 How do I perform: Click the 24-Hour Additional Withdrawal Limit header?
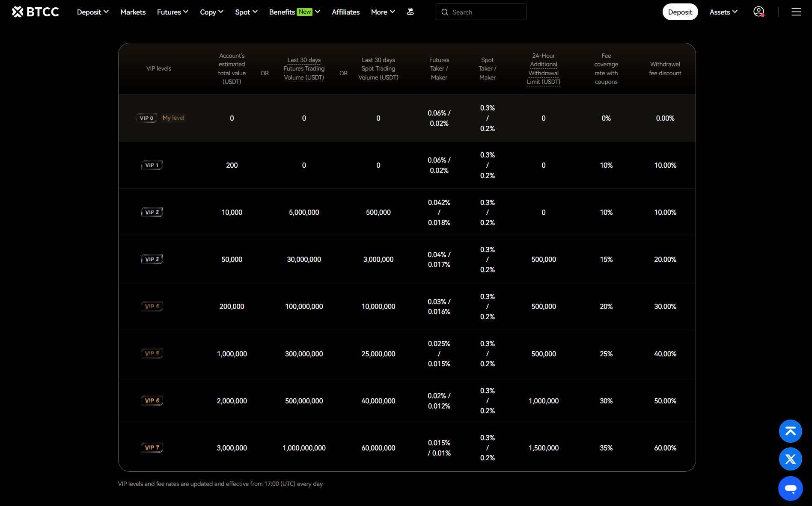tap(544, 68)
